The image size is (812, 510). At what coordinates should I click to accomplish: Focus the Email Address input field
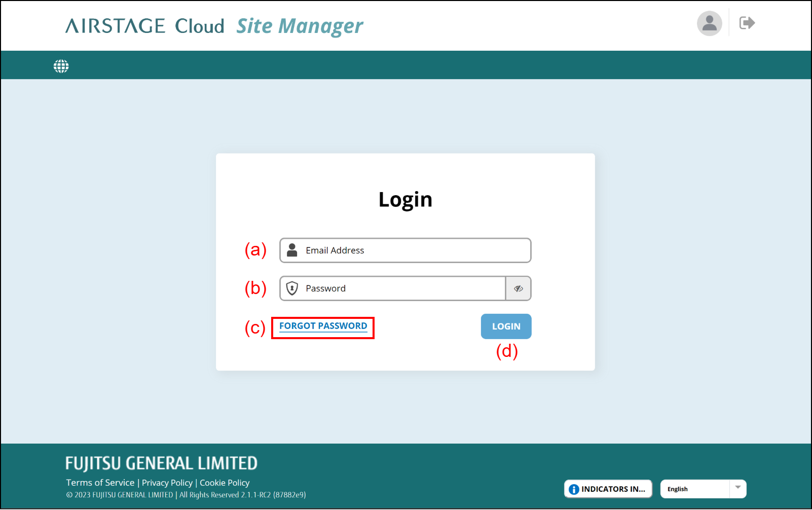pos(416,250)
